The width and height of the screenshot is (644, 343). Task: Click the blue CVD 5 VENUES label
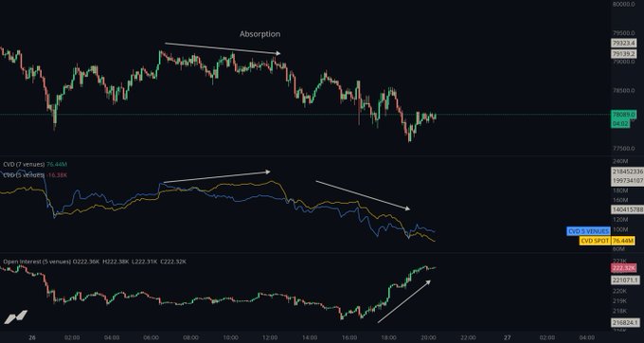pos(588,231)
